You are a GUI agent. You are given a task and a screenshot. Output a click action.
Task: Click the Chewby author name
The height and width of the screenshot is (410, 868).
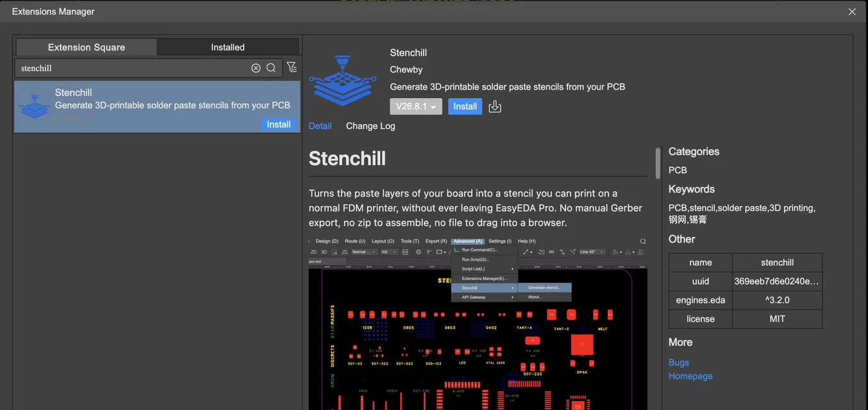[406, 69]
